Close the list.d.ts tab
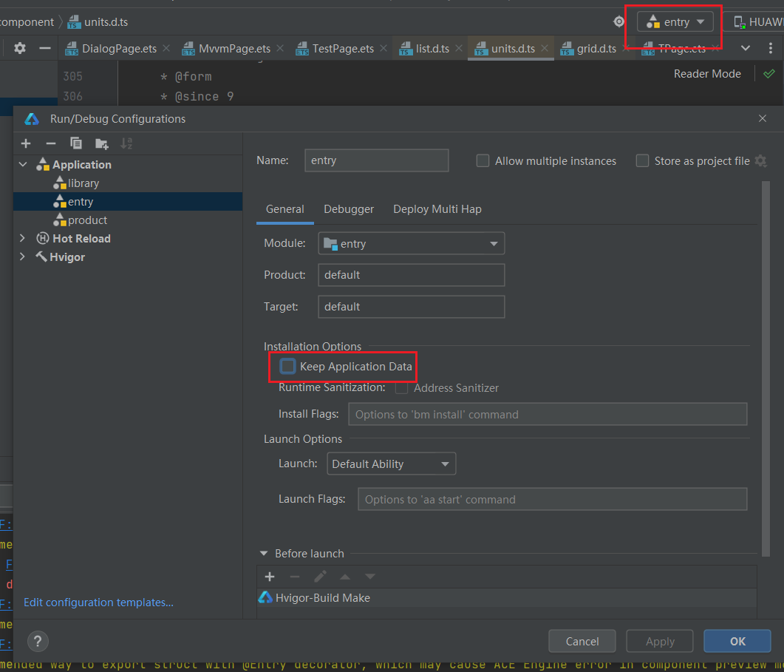 click(x=458, y=48)
